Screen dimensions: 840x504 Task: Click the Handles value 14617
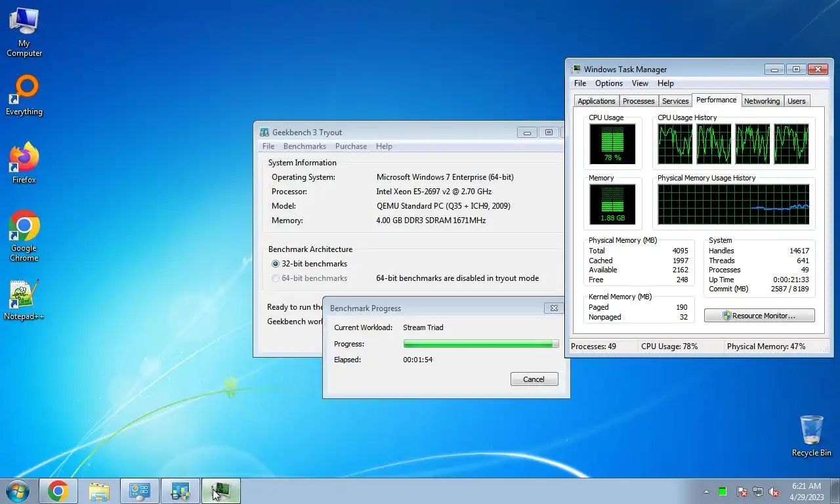pos(799,251)
